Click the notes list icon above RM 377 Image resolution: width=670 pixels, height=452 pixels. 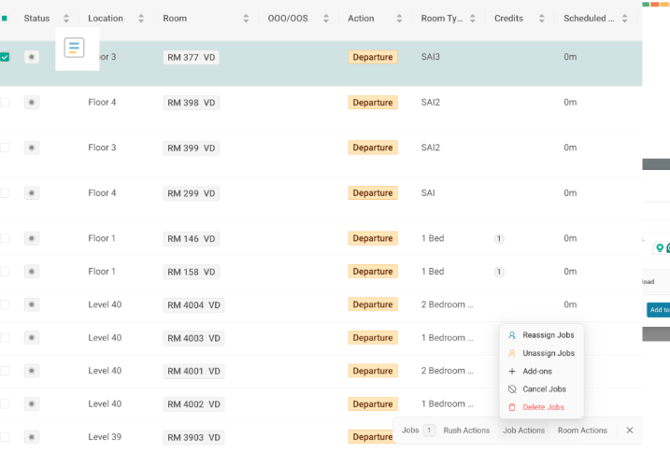74,47
